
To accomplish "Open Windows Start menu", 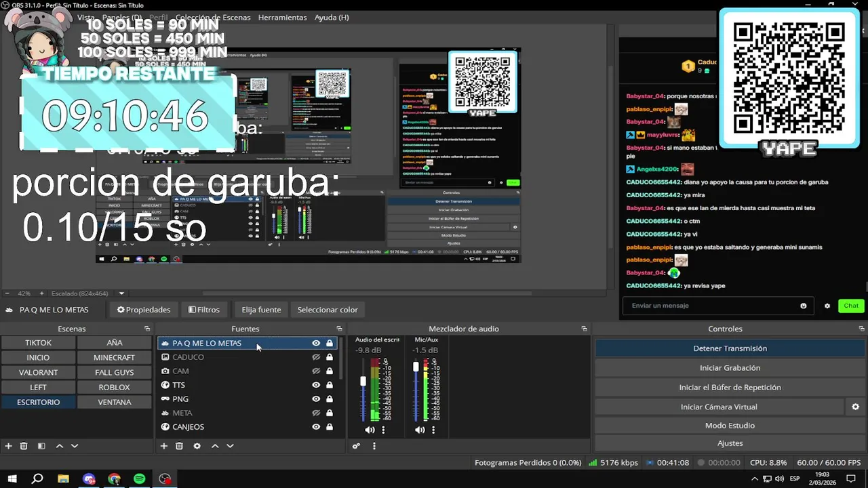I will point(12,479).
